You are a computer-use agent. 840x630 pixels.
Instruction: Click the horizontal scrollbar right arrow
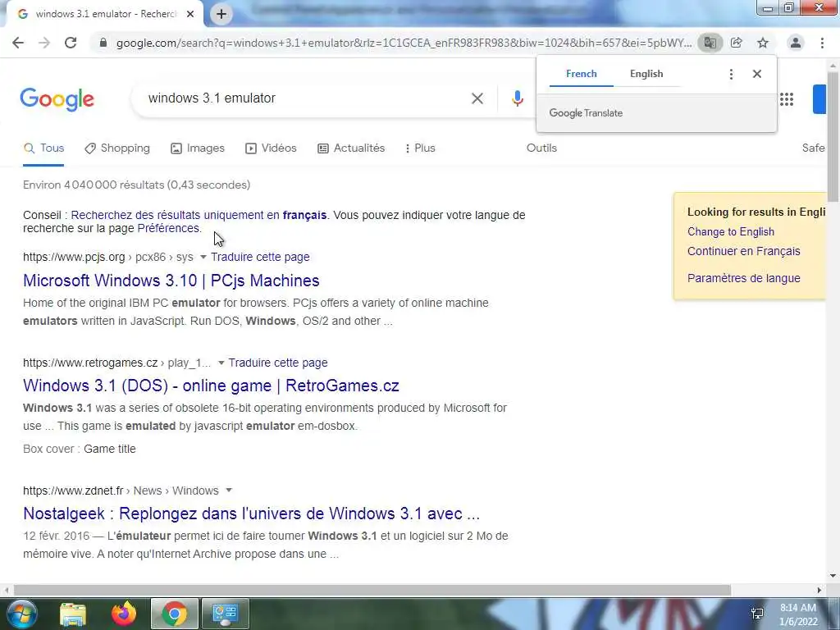[819, 591]
